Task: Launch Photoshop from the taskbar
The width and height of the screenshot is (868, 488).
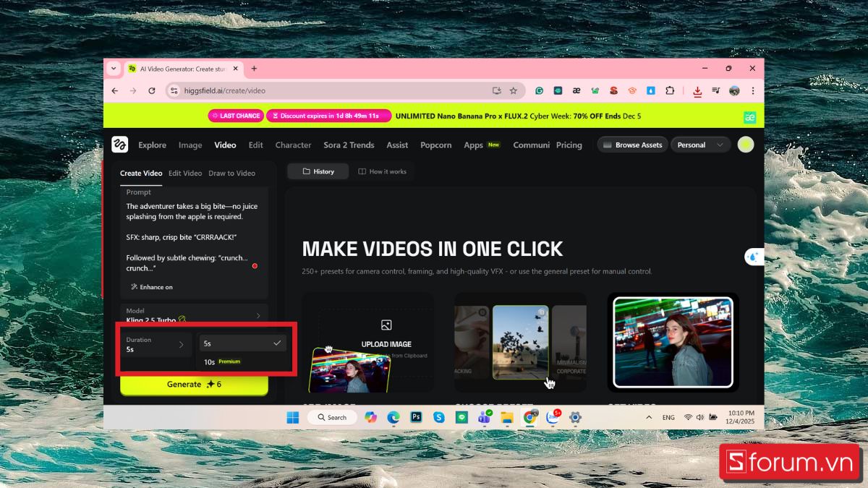Action: pos(416,417)
